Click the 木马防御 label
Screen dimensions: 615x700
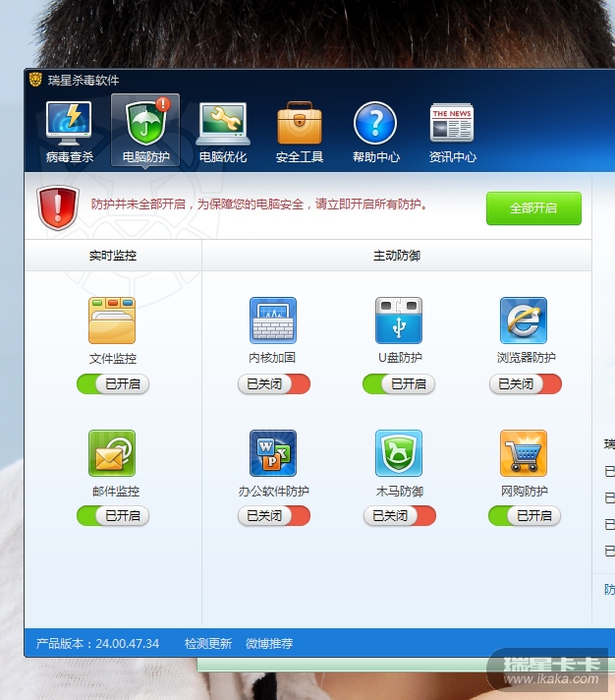(x=400, y=491)
